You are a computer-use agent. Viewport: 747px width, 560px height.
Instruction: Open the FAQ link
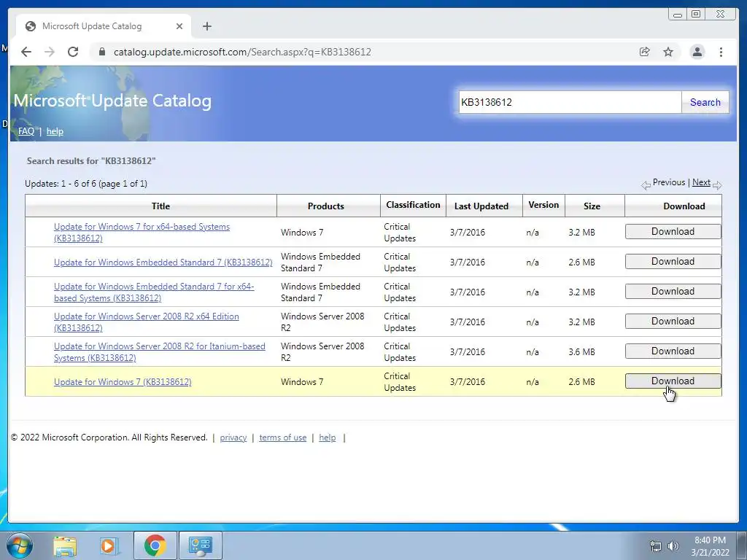point(26,131)
